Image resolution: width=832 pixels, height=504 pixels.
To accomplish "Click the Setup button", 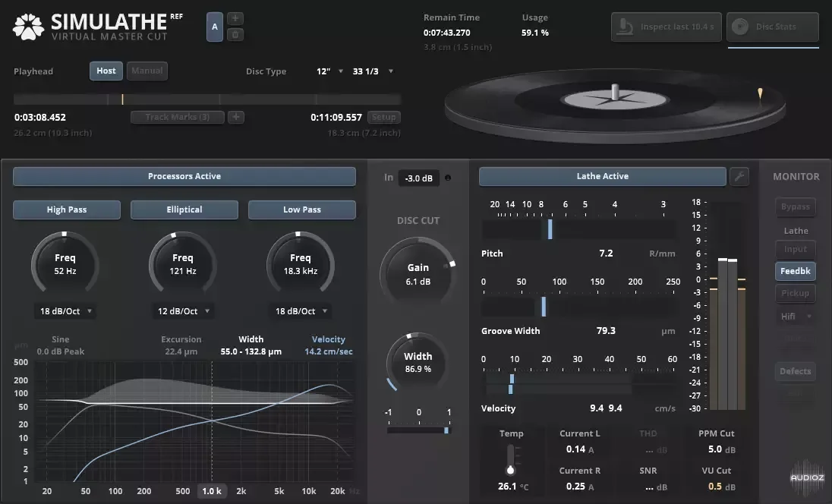I will coord(383,117).
